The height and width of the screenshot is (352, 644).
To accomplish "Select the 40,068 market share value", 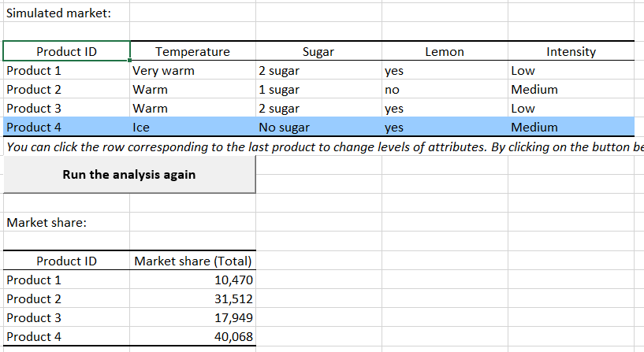I will pos(233,336).
